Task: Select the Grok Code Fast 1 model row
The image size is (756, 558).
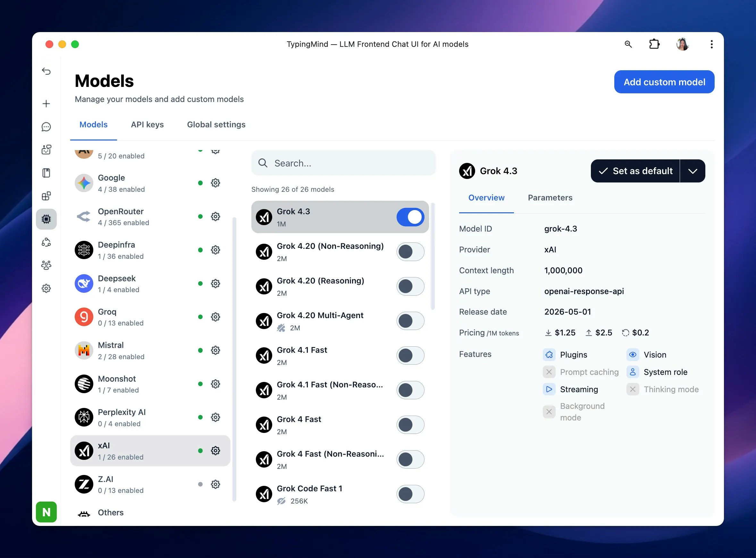Action: [340, 494]
